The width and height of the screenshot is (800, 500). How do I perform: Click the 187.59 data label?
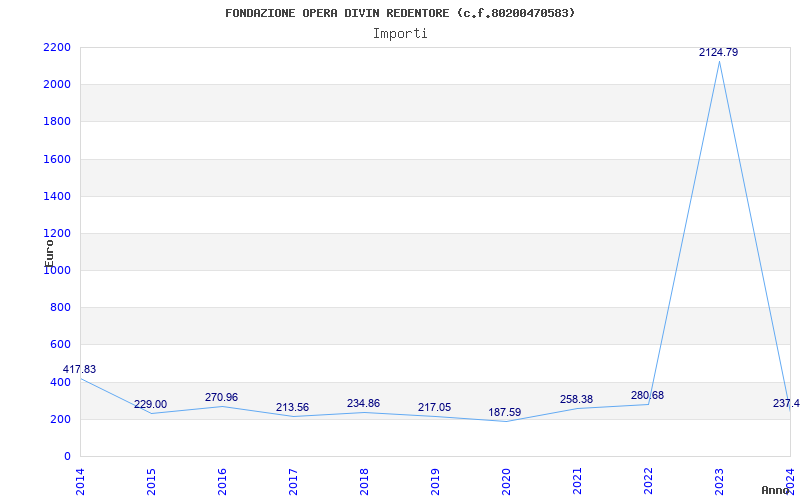(505, 412)
